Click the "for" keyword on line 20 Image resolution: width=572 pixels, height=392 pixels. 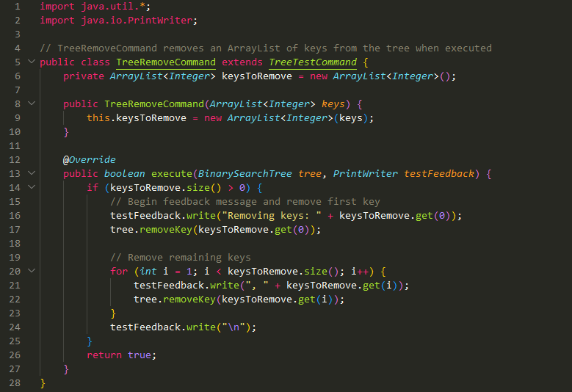tap(119, 272)
